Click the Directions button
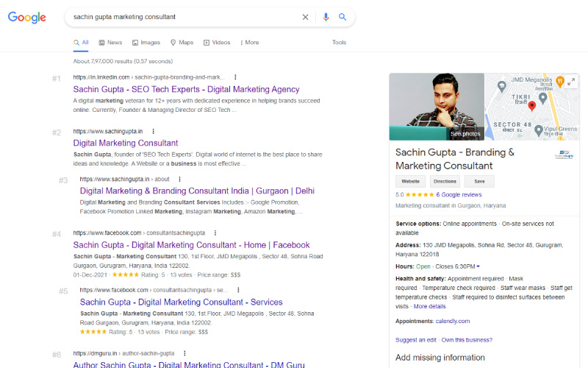 click(x=445, y=181)
